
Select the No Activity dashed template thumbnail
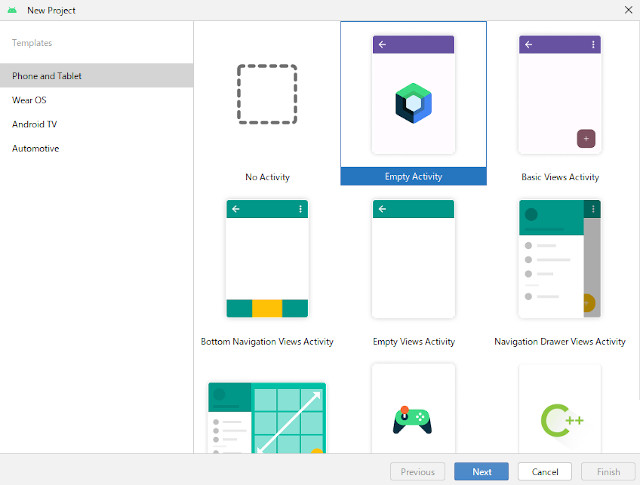click(267, 94)
